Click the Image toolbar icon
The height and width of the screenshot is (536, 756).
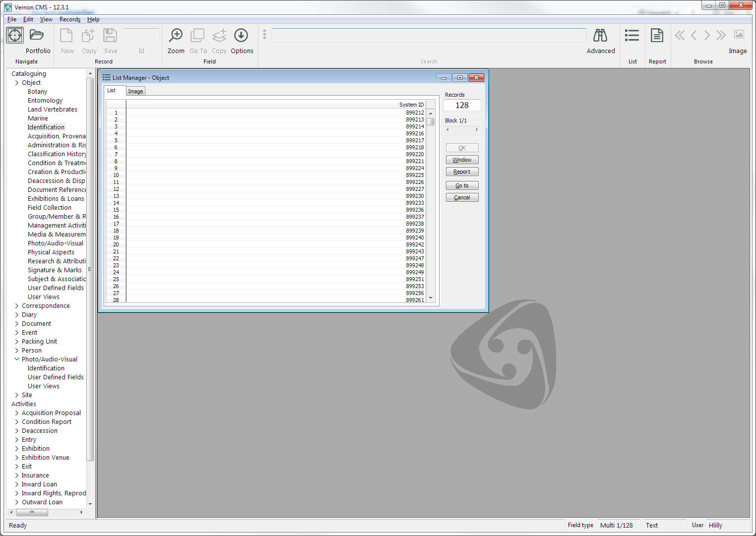(739, 35)
